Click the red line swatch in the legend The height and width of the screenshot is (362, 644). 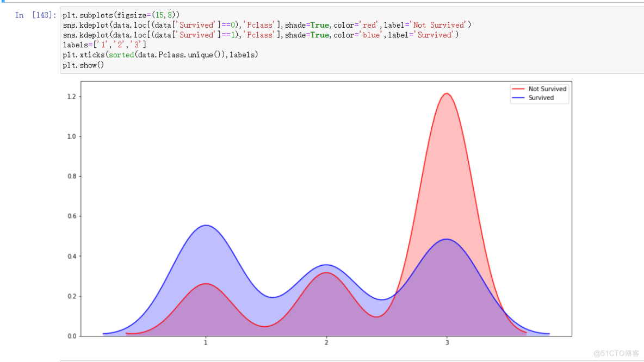point(519,89)
